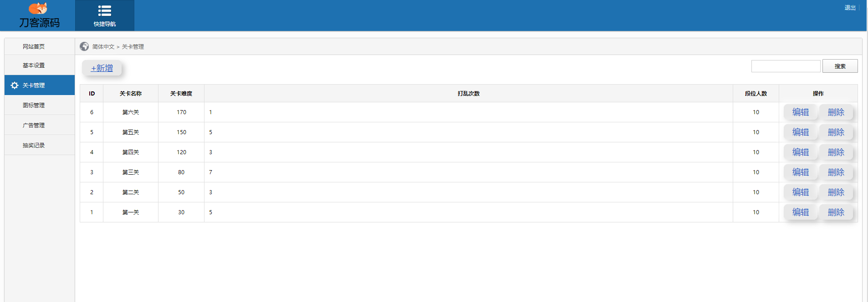The image size is (868, 302).
Task: Go to 图标管理 in the sidebar
Action: point(34,105)
